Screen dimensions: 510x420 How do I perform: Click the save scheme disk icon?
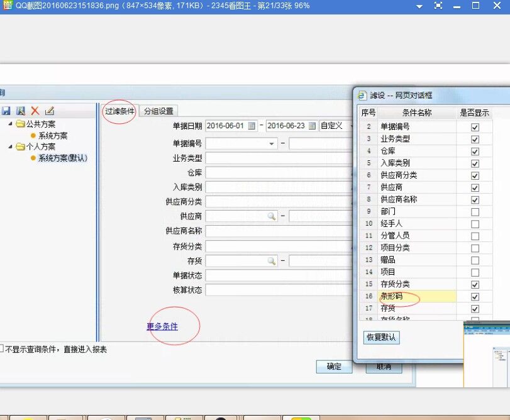tap(6, 111)
